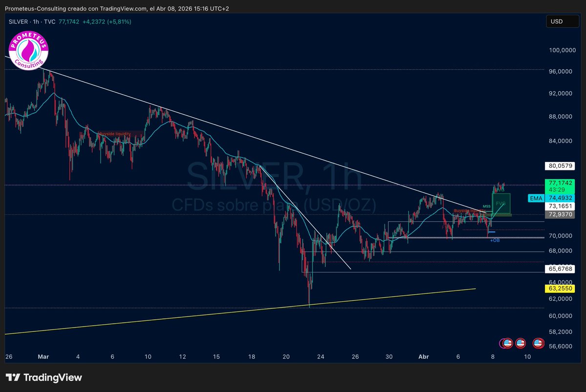Click the candle countdown timer 43:29
586x392 pixels.
click(556, 189)
